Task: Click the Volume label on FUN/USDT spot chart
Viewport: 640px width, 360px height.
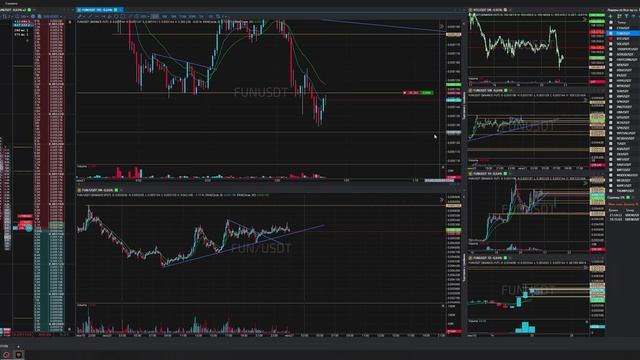Action: tap(82, 305)
